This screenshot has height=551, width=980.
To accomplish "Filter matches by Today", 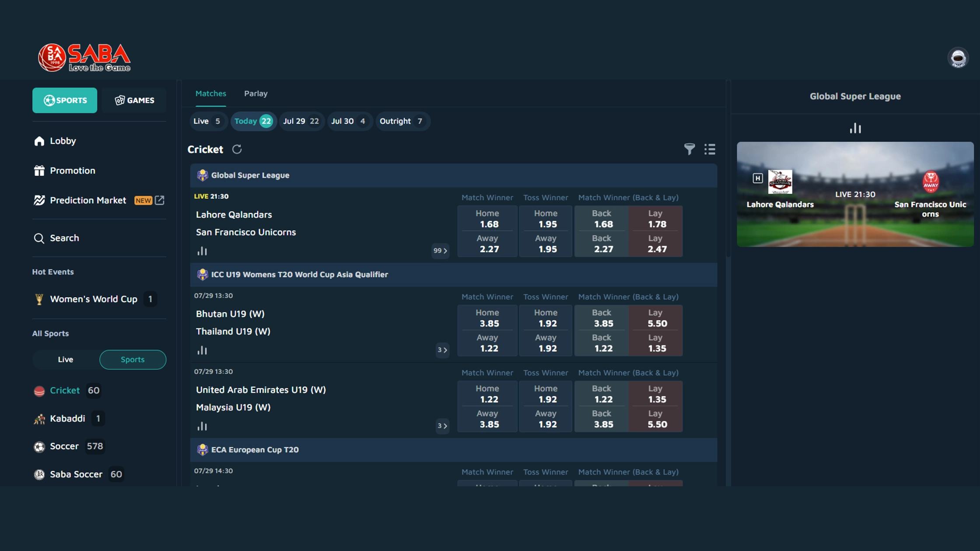I will click(x=254, y=121).
